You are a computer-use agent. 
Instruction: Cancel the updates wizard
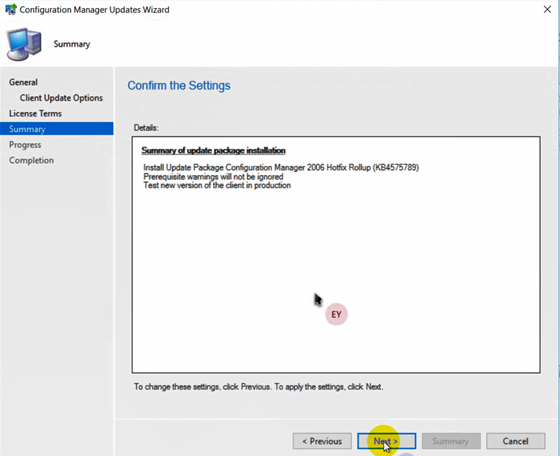(x=515, y=441)
